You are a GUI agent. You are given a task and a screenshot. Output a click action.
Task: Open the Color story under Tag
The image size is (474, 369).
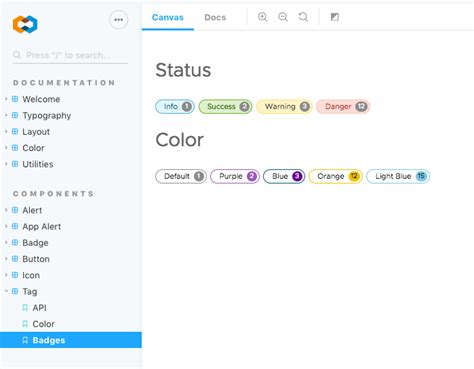[x=43, y=324]
